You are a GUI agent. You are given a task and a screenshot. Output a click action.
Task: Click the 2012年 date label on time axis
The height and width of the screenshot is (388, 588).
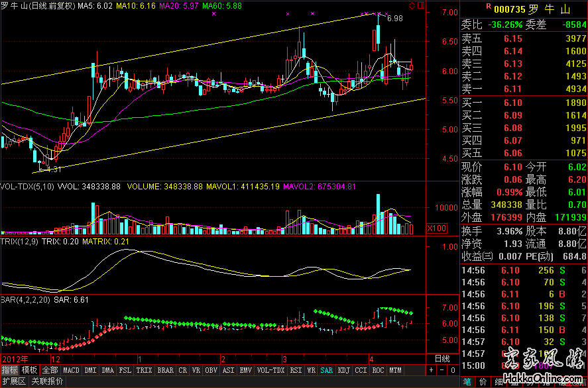click(x=14, y=358)
